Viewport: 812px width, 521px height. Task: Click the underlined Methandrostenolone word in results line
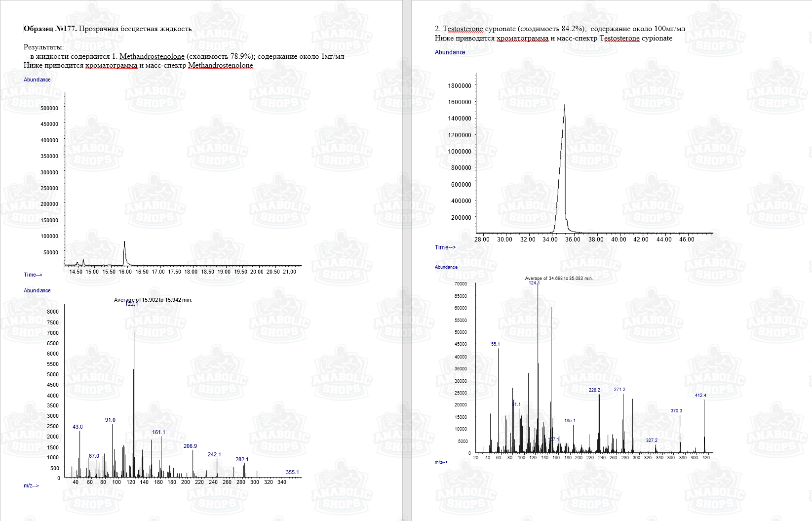tap(152, 56)
